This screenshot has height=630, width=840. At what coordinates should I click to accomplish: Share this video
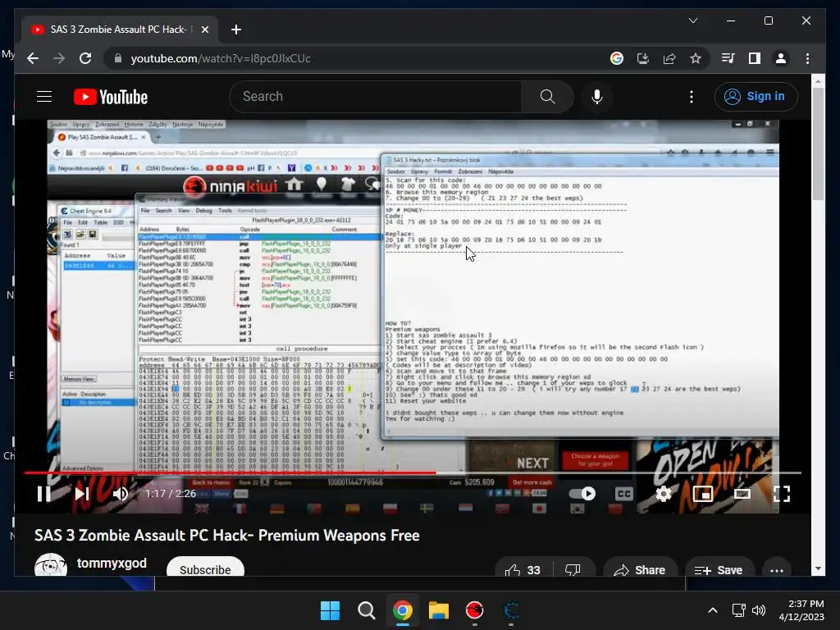point(640,570)
